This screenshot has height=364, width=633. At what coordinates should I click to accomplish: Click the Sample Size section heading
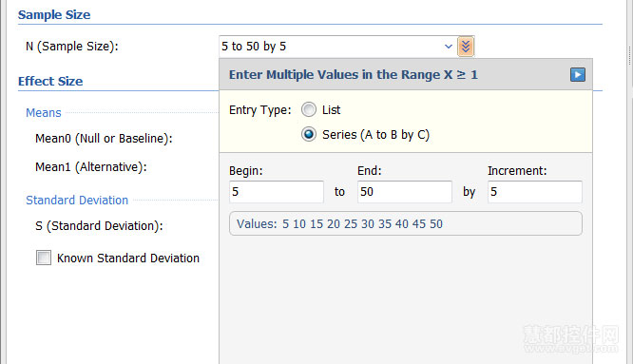[x=54, y=15]
